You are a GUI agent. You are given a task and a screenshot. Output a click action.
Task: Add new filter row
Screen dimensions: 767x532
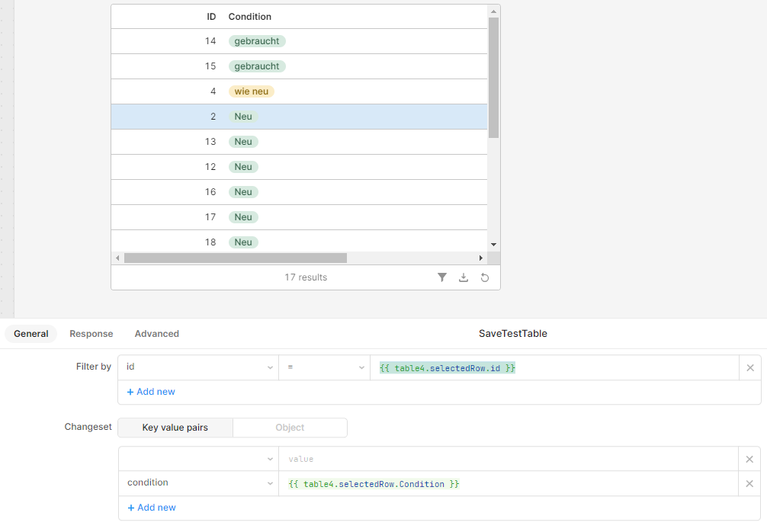[x=151, y=392]
